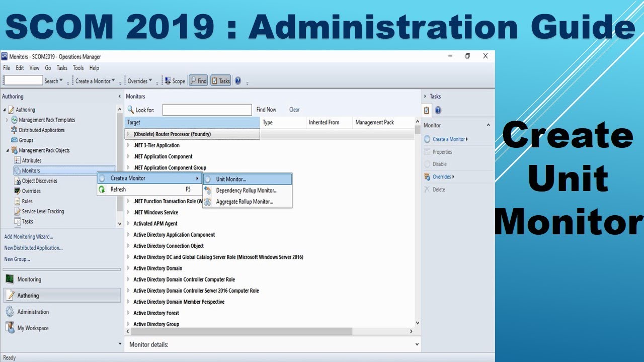This screenshot has width=644, height=362.
Task: Select the Rules tree icon
Action: (18, 201)
